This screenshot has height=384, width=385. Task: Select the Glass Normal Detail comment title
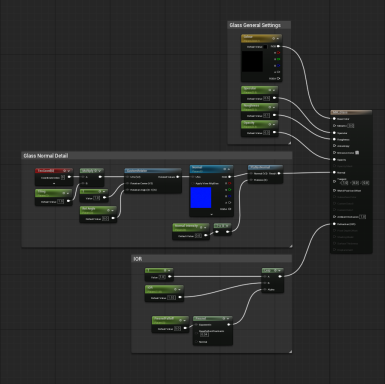click(x=46, y=156)
